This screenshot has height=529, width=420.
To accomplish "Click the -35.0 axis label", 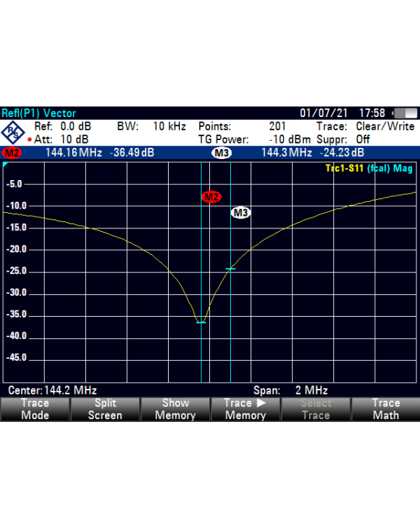I will click(x=16, y=315).
